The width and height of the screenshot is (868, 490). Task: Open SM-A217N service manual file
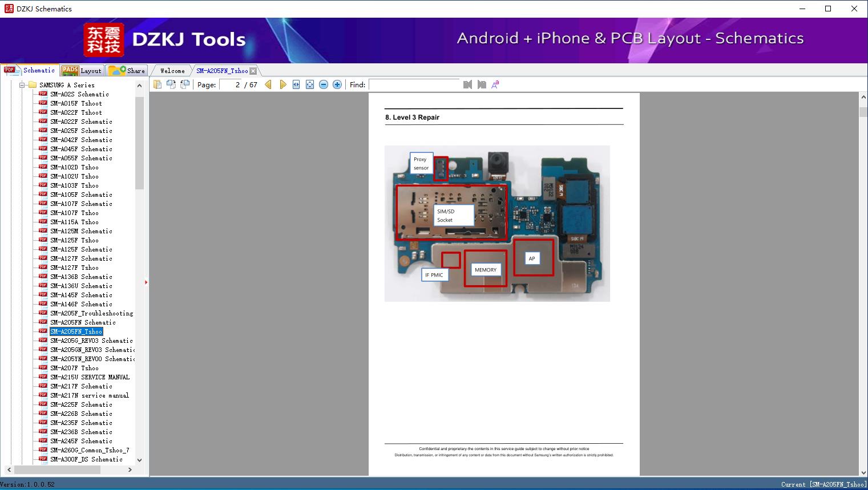(90, 395)
